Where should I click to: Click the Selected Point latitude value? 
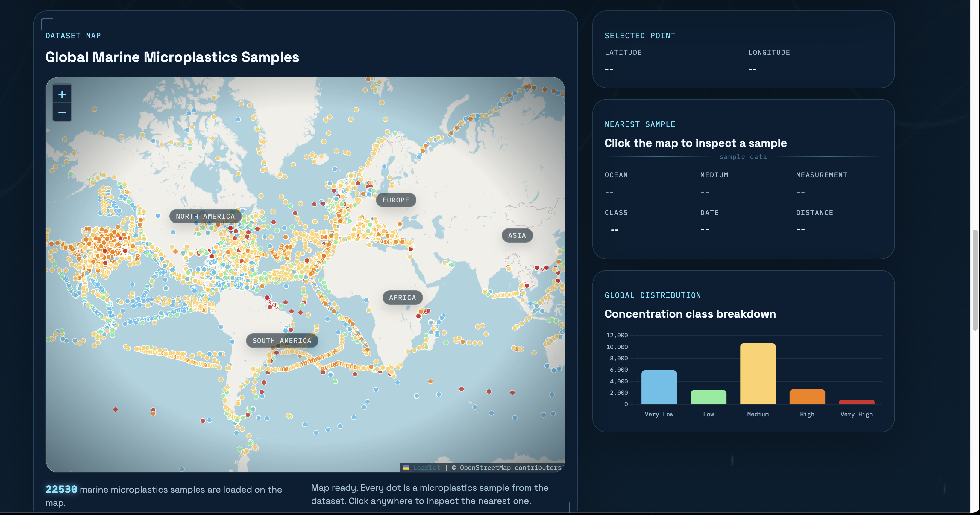(x=609, y=69)
